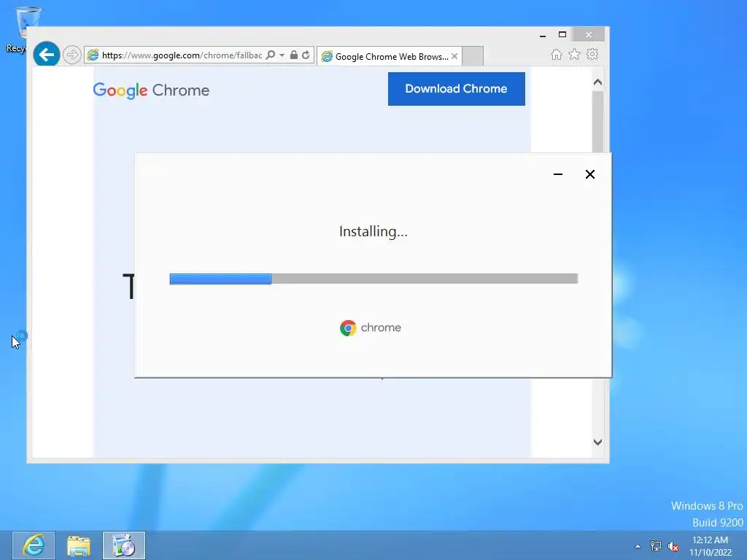Click the Google Chrome logo on the page
This screenshot has height=560, width=747.
click(x=151, y=90)
